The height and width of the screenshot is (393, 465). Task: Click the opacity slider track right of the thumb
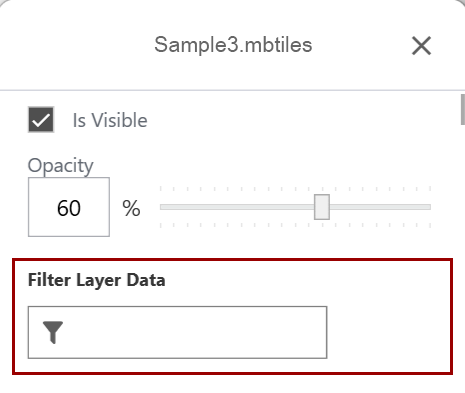[380, 207]
